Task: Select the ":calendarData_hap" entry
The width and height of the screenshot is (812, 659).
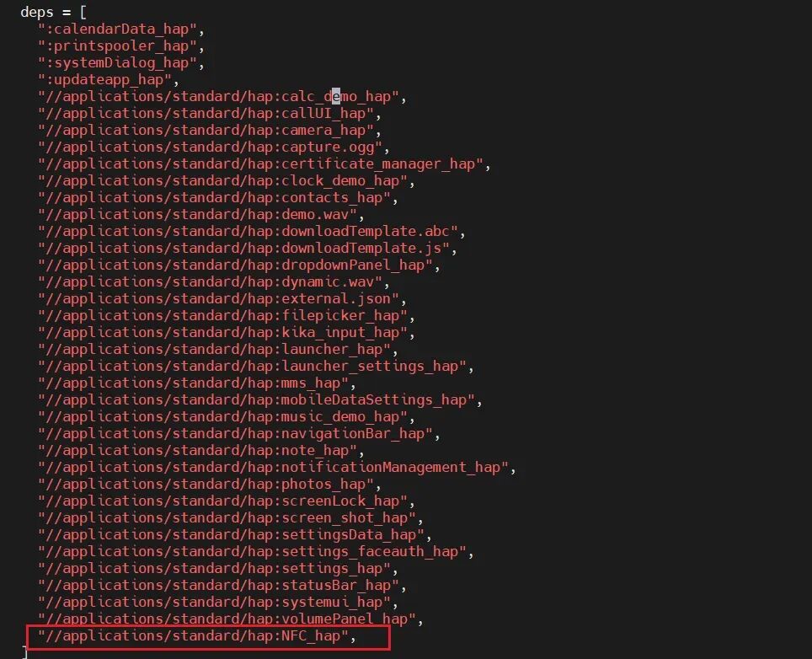Action: click(121, 29)
